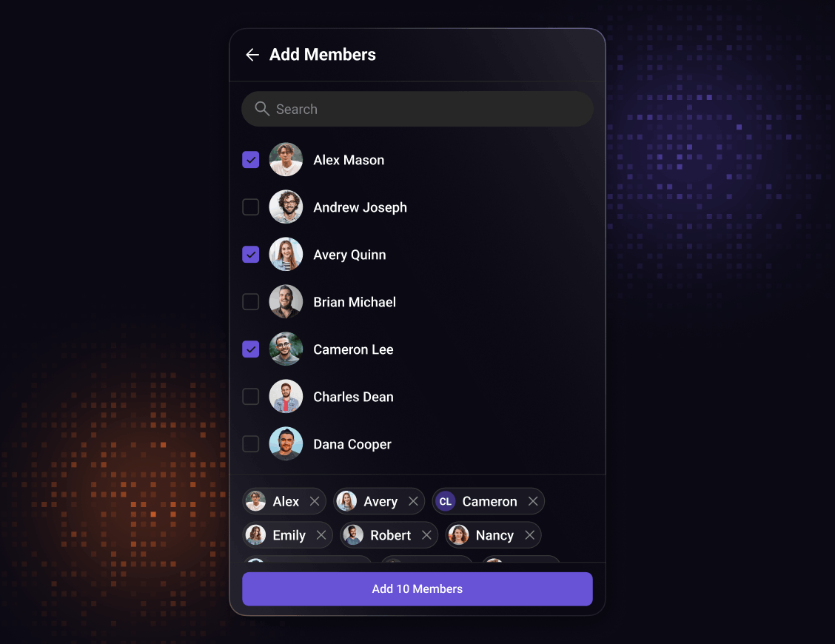
Task: Click the Dana Cooper name row
Action: [x=417, y=443]
